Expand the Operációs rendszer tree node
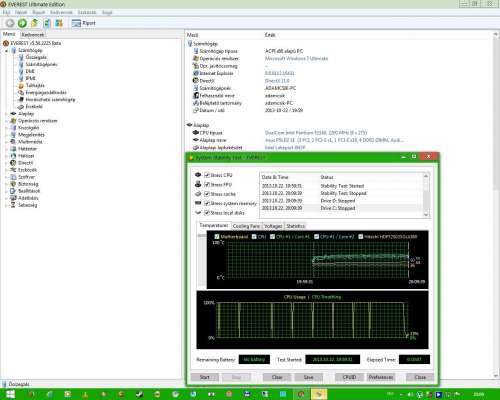Image resolution: width=500 pixels, height=400 pixels. (x=6, y=121)
